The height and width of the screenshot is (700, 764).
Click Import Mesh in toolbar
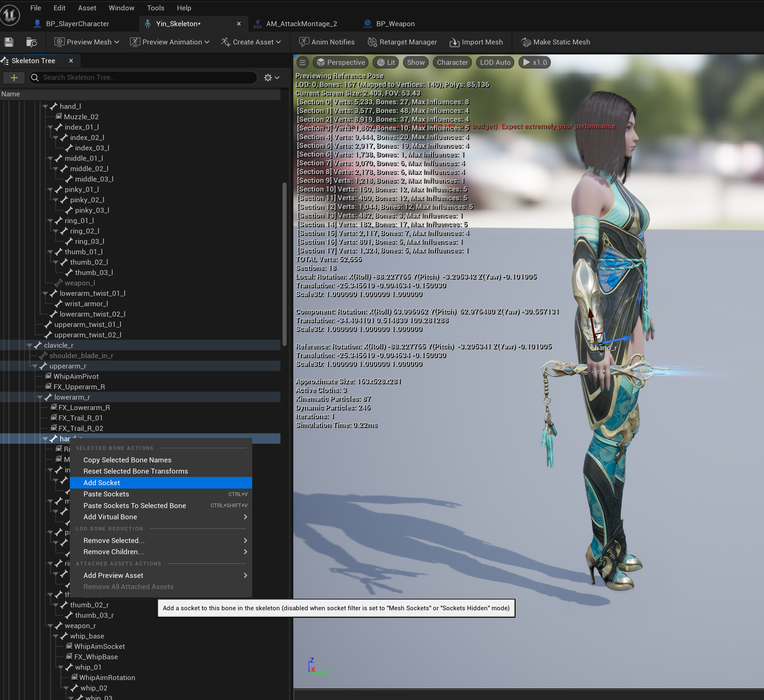476,42
